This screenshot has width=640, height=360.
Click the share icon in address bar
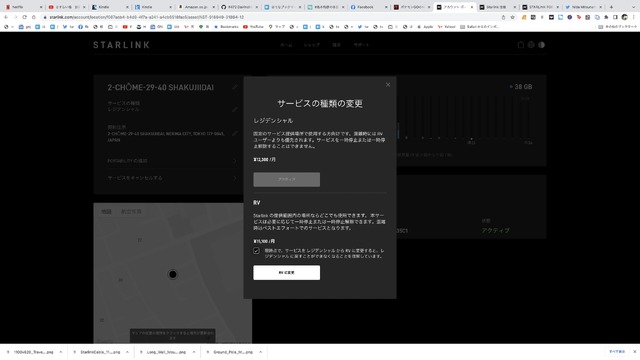(x=503, y=17)
